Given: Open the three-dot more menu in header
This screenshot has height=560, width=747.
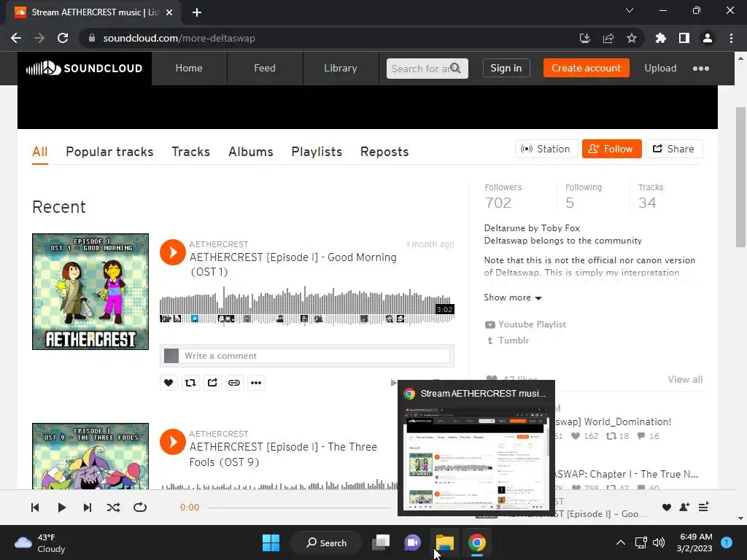Looking at the screenshot, I should (700, 69).
